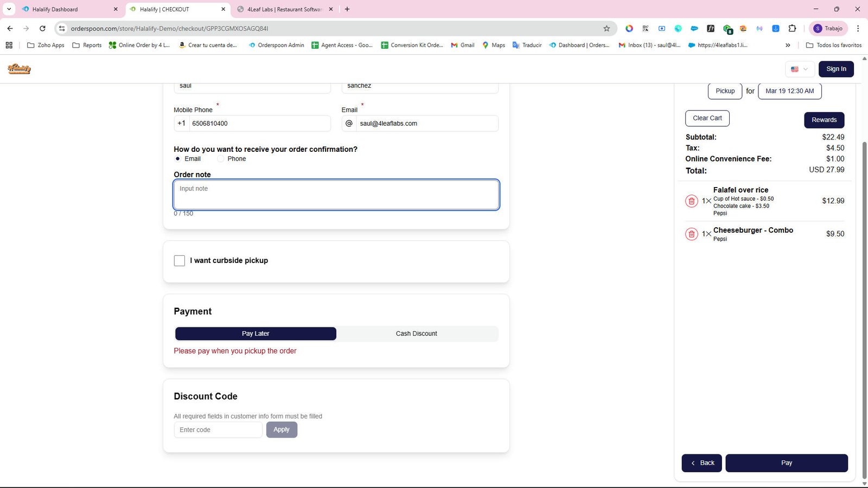
Task: Click the Clear Cart button
Action: [x=707, y=118]
